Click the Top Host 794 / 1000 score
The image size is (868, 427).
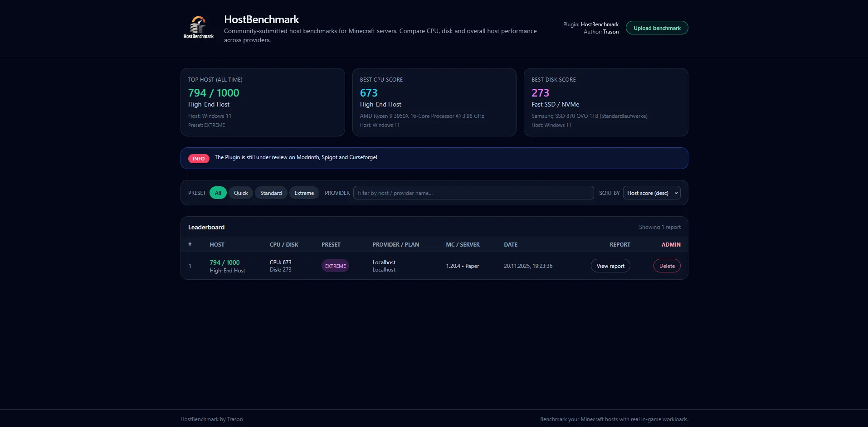pyautogui.click(x=214, y=93)
